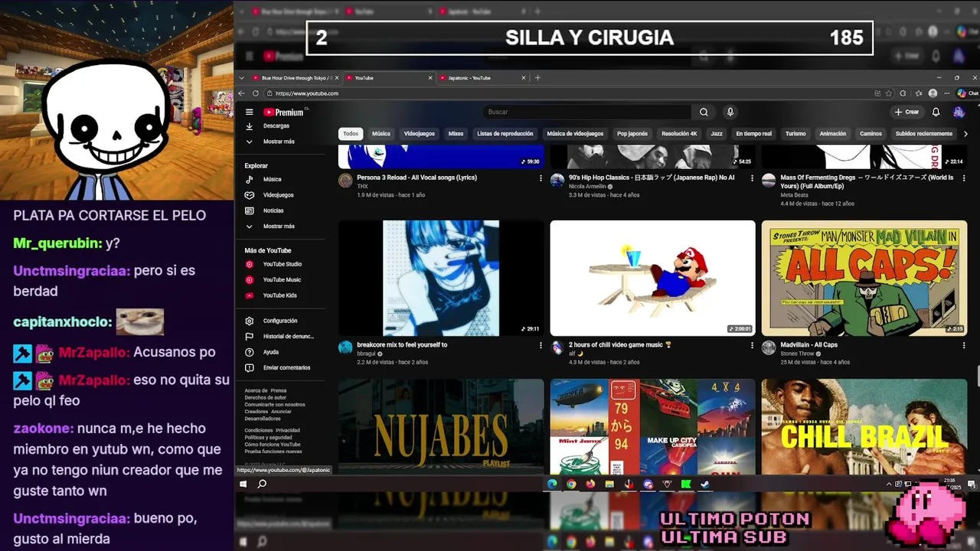Viewport: 980px width, 551px height.
Task: Show hidden system tray icons chevron
Action: click(890, 484)
